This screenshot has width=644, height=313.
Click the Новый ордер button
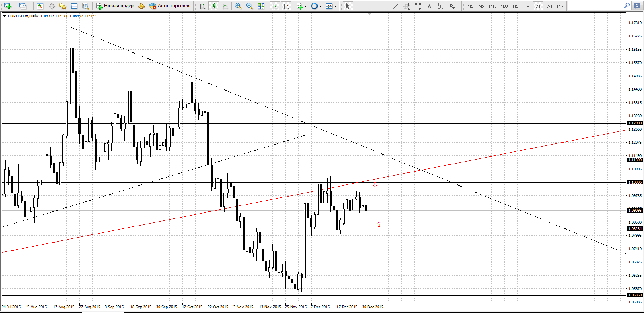[115, 6]
